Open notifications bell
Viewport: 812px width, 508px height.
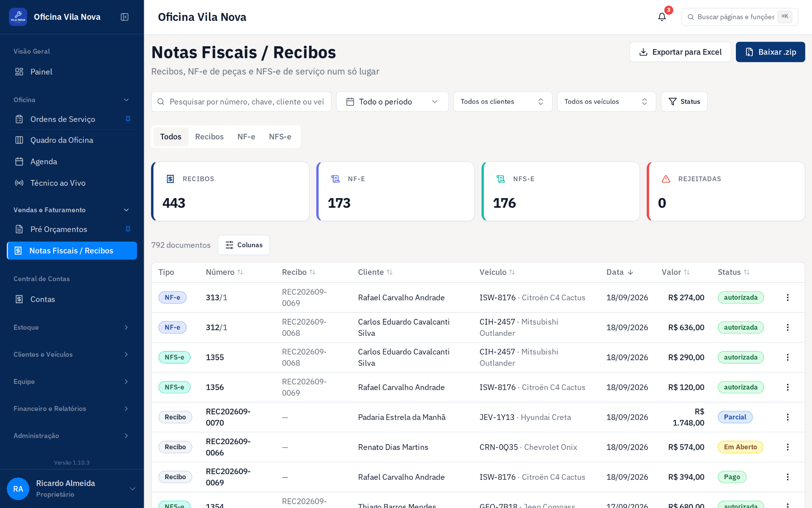pyautogui.click(x=662, y=17)
